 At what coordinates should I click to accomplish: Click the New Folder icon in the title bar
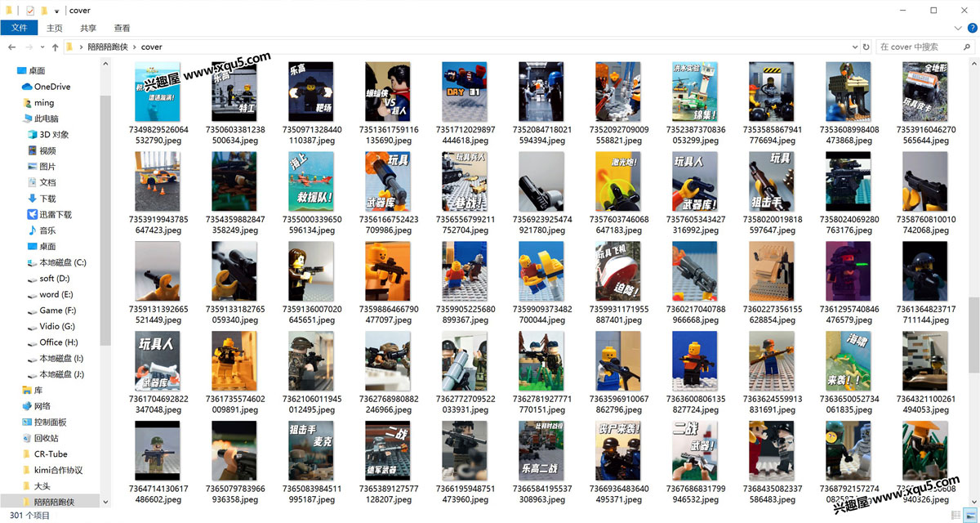coord(45,11)
